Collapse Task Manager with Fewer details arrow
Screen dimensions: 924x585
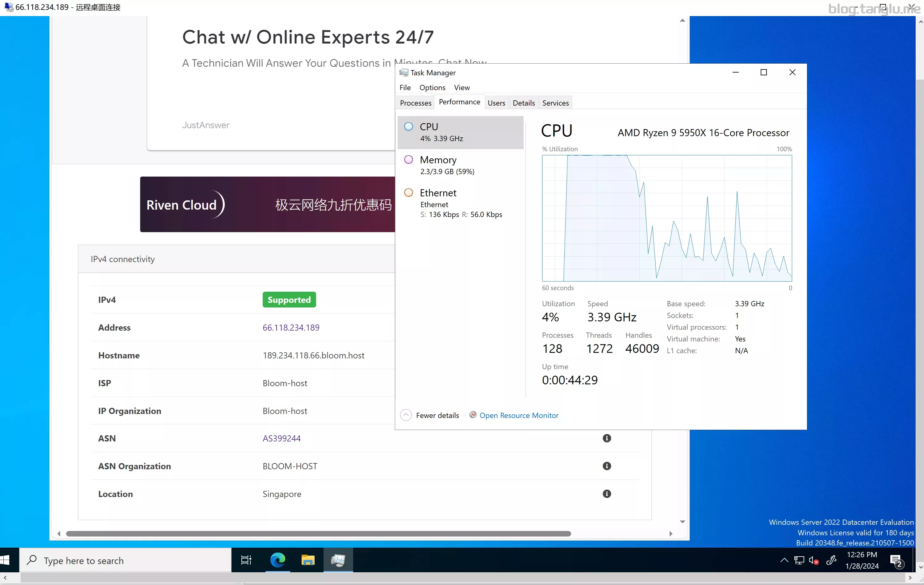pos(406,415)
